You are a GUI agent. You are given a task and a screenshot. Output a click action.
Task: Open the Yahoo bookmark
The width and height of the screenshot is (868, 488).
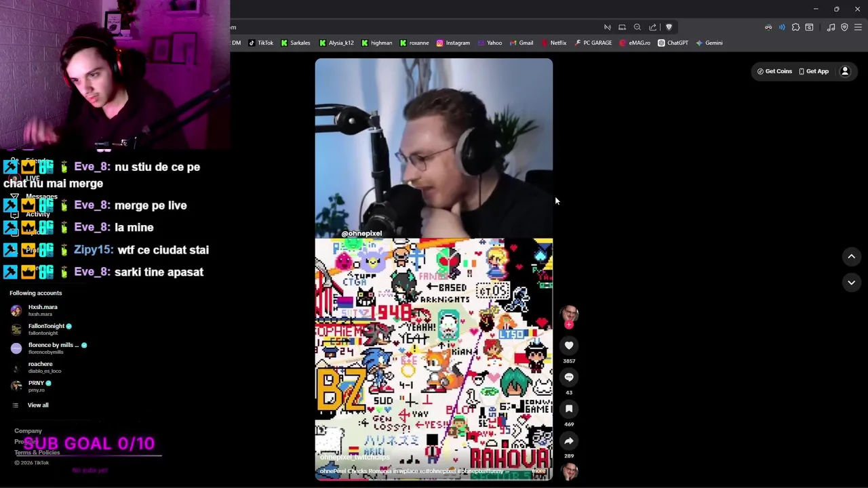490,43
